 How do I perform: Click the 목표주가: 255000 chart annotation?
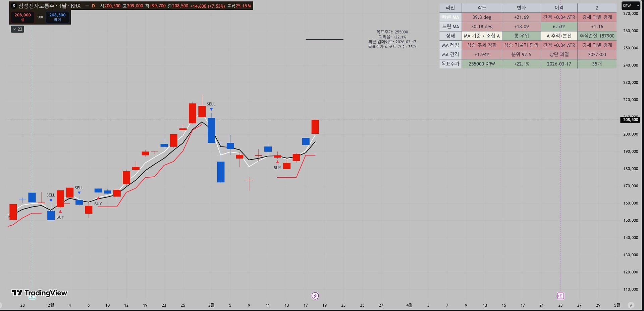(x=392, y=32)
